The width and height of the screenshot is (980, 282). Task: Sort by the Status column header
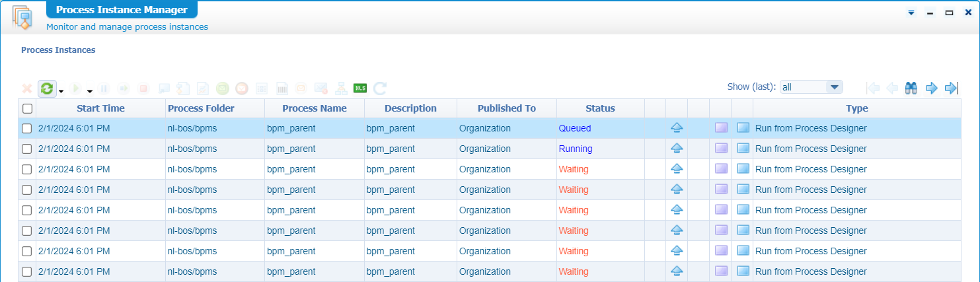pyautogui.click(x=600, y=108)
